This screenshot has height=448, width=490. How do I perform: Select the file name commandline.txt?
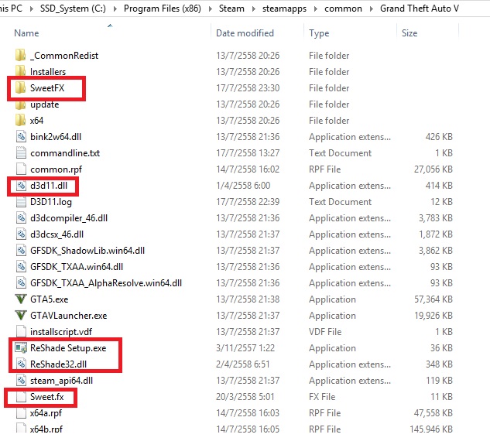click(65, 153)
